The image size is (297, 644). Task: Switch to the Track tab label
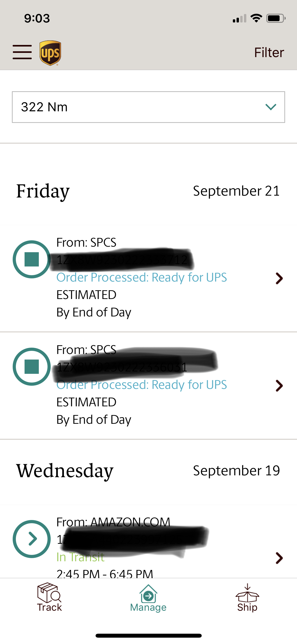[x=49, y=608]
